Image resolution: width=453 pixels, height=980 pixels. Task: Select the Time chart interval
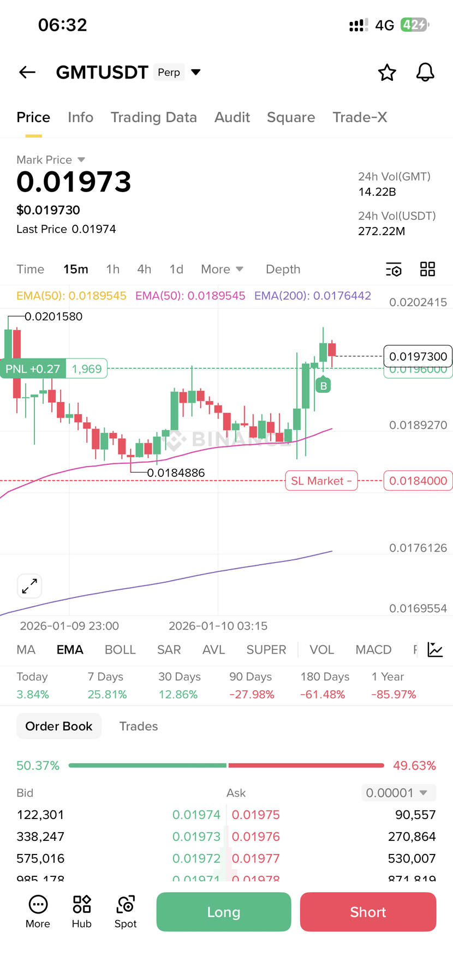click(30, 269)
